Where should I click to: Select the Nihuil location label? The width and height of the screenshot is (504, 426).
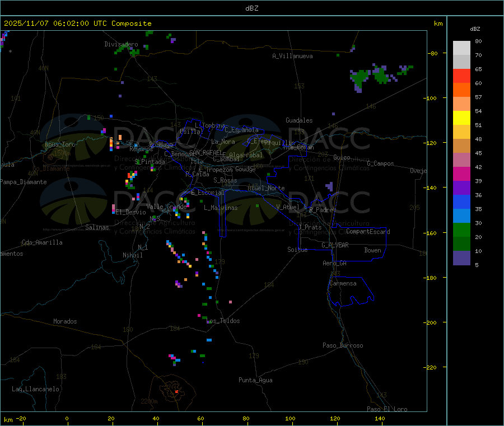pyautogui.click(x=133, y=255)
